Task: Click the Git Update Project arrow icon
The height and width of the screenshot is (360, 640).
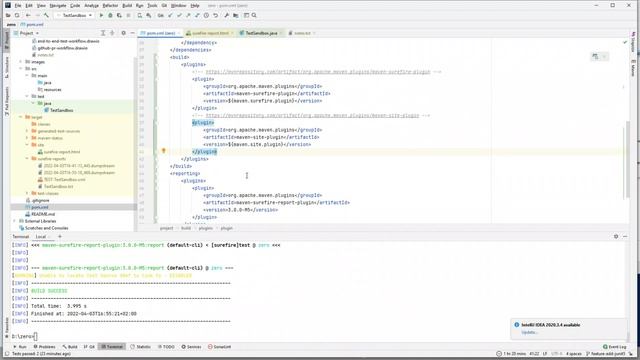Action: (170, 15)
